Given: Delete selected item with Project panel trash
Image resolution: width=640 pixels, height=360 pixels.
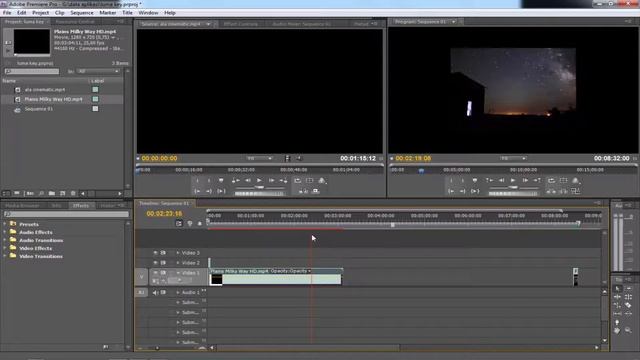Looking at the screenshot, I should click(x=73, y=193).
